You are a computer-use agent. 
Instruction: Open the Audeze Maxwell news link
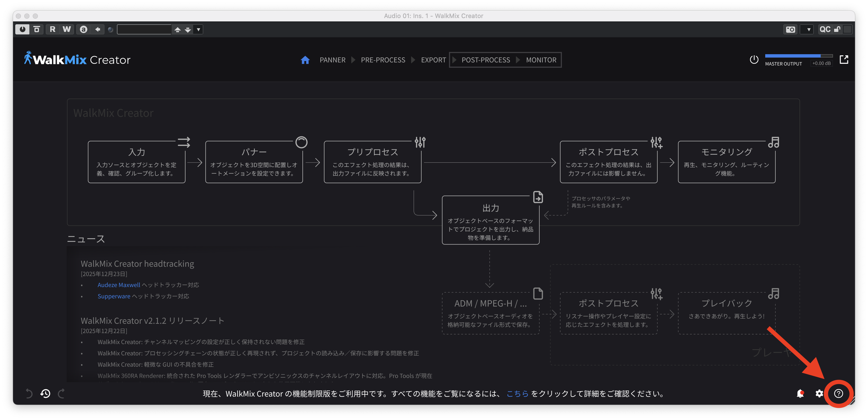pyautogui.click(x=119, y=285)
